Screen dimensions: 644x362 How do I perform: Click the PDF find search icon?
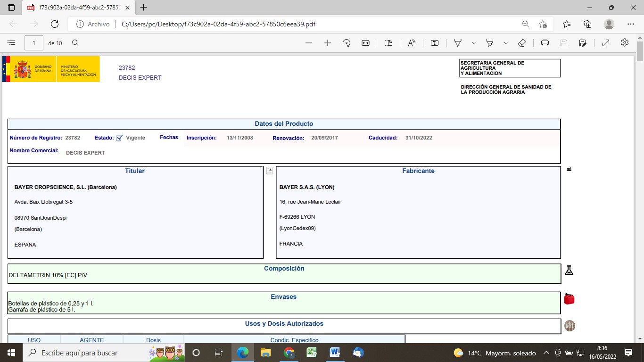[75, 43]
